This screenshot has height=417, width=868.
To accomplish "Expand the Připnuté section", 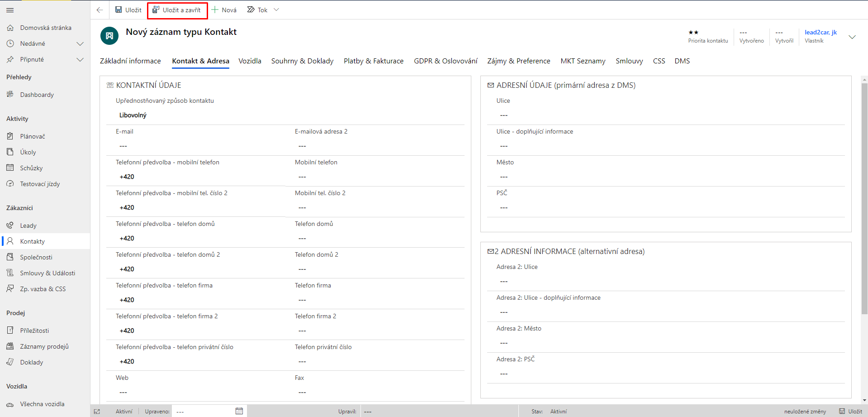I will [x=80, y=60].
